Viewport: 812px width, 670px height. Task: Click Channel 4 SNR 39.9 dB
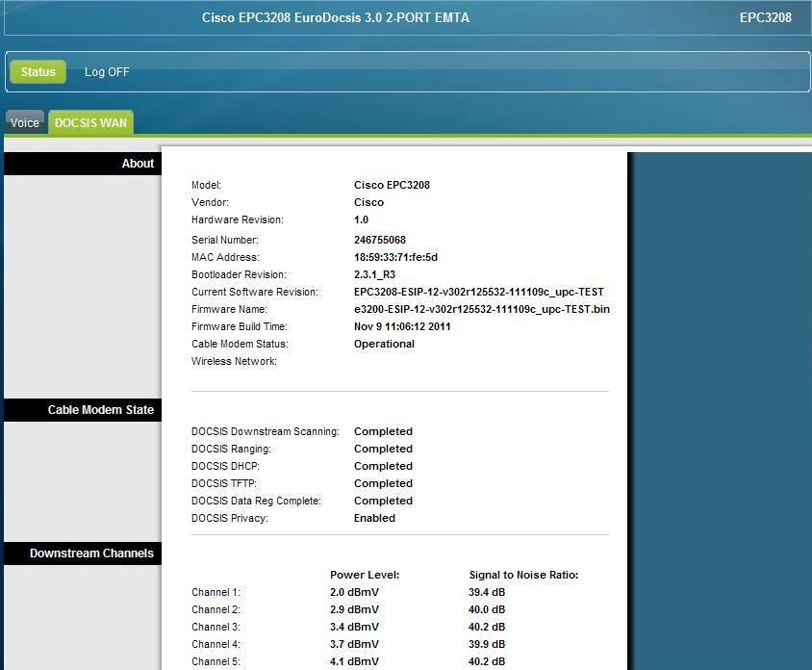point(487,644)
